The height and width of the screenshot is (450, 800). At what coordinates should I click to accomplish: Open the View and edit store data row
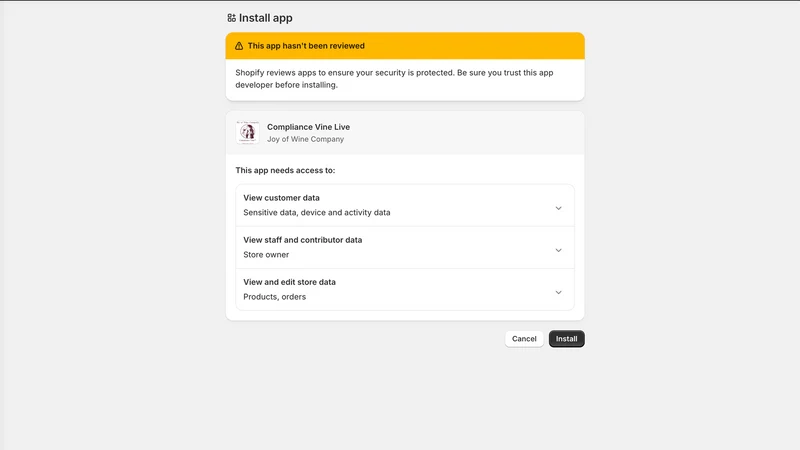pos(405,289)
